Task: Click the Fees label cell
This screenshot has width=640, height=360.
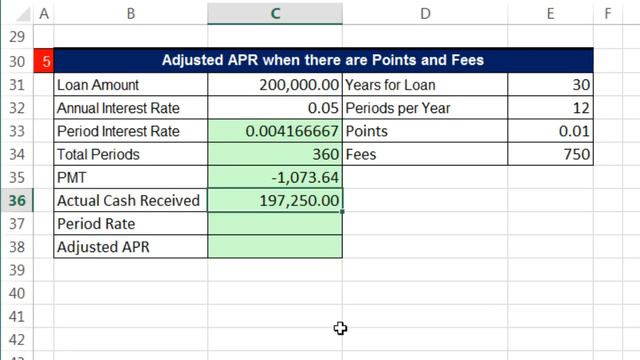Action: [x=425, y=154]
